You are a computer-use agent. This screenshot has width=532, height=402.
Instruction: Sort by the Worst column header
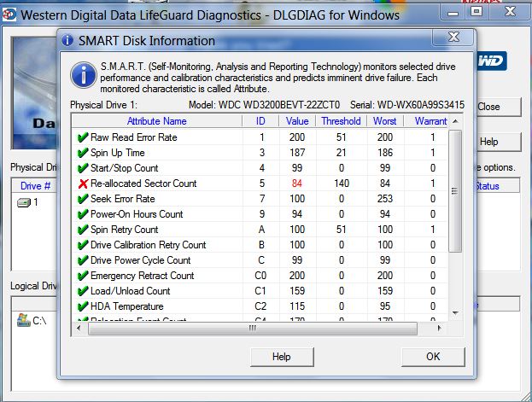tap(385, 121)
